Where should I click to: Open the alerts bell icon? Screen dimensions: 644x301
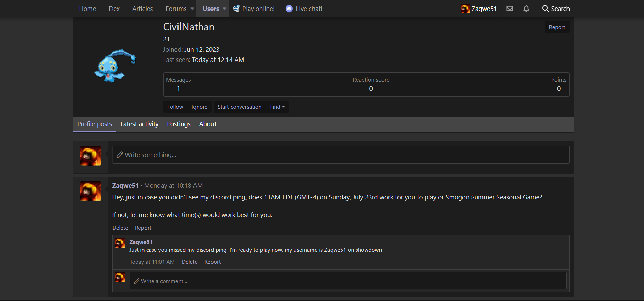[x=526, y=9]
